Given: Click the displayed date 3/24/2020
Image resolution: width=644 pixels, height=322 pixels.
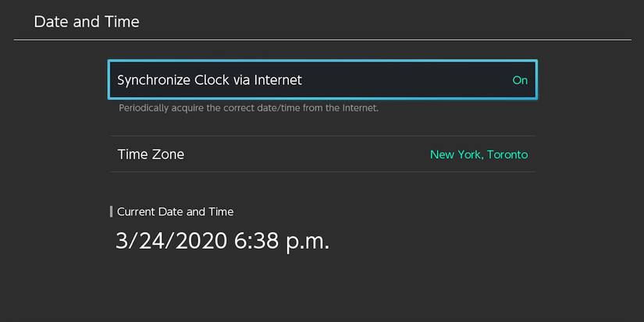Looking at the screenshot, I should click(172, 241).
